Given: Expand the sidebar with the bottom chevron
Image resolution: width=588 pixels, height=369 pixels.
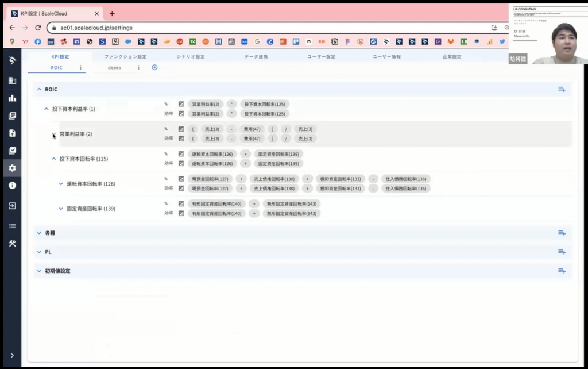Looking at the screenshot, I should (x=12, y=356).
